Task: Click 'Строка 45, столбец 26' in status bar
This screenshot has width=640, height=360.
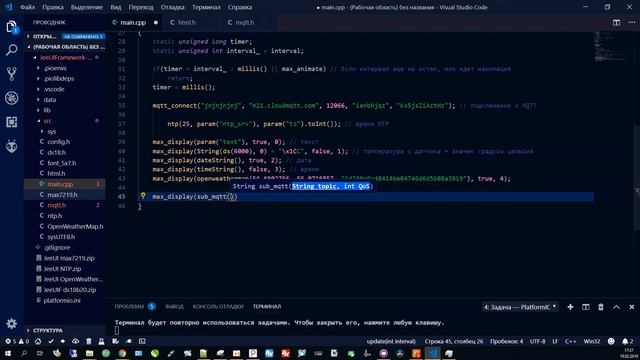Action: (x=454, y=341)
